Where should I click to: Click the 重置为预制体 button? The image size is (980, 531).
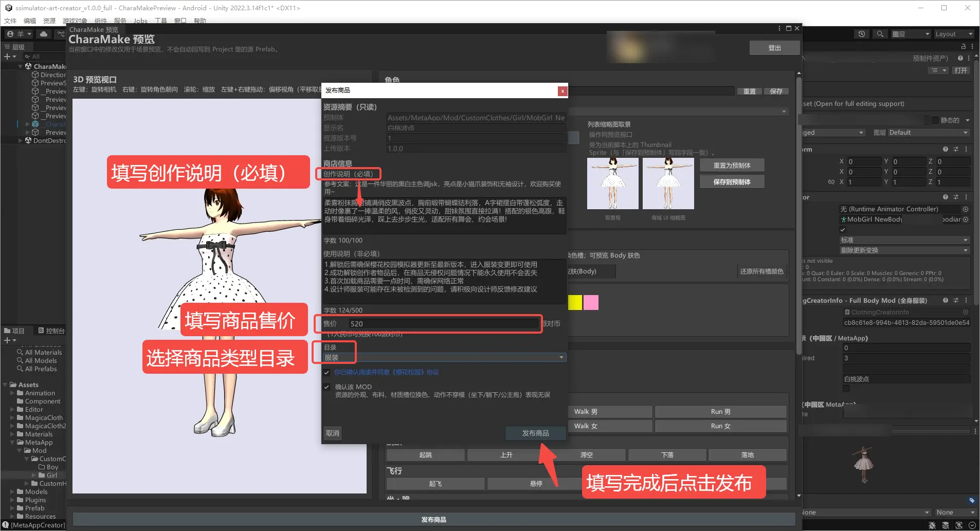(x=732, y=166)
